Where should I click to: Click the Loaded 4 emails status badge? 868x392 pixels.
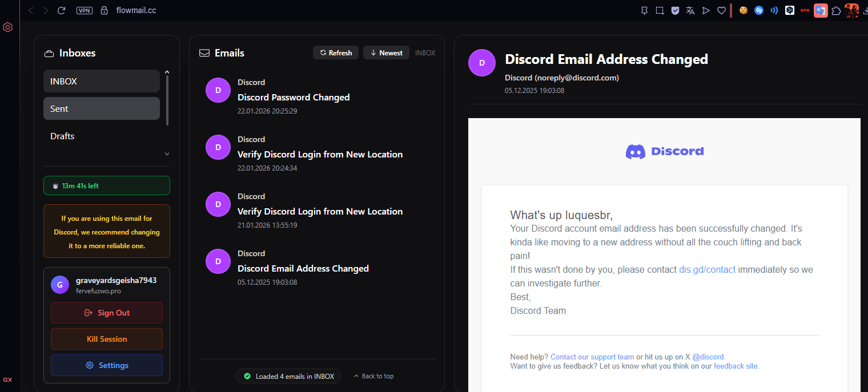[289, 376]
